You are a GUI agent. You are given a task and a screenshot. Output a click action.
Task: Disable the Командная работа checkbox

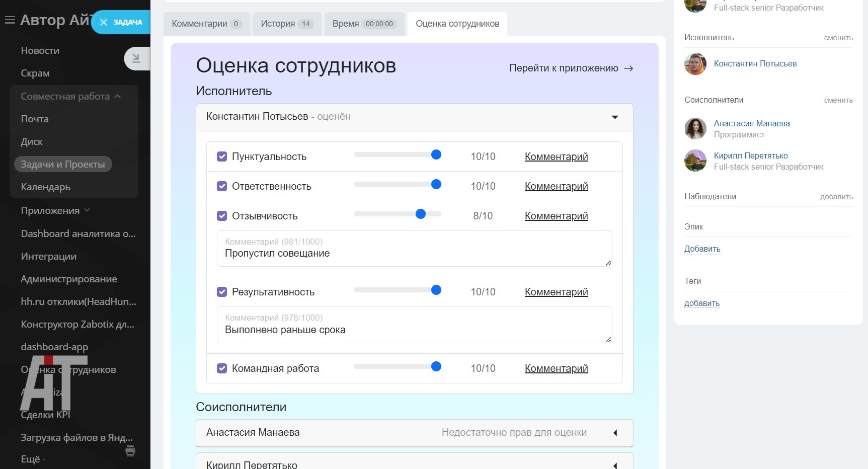click(222, 368)
